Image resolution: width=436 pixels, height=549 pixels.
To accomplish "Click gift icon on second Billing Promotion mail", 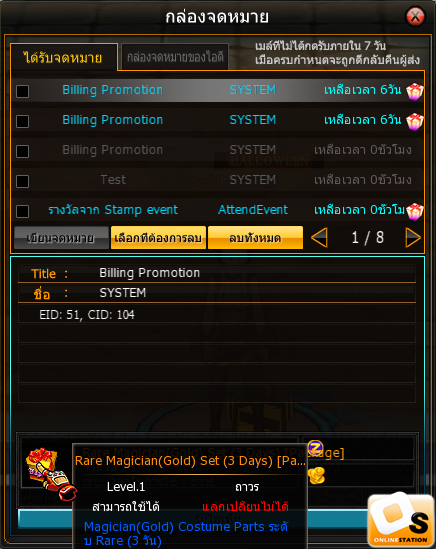I will click(415, 121).
